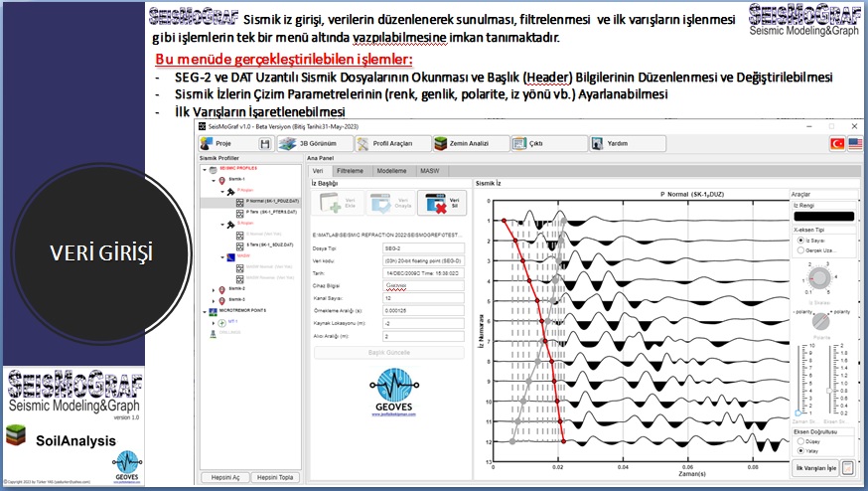Click the Başlık Güncelle button
The image size is (868, 491).
[389, 353]
